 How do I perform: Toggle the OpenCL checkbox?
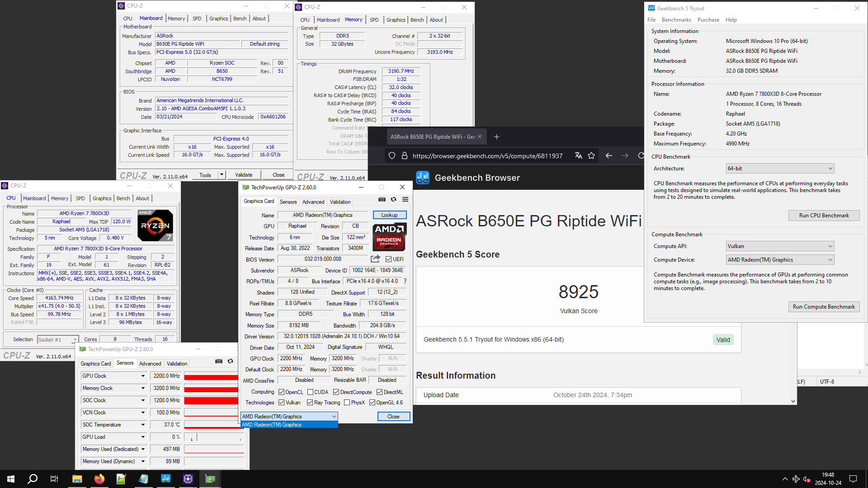281,392
